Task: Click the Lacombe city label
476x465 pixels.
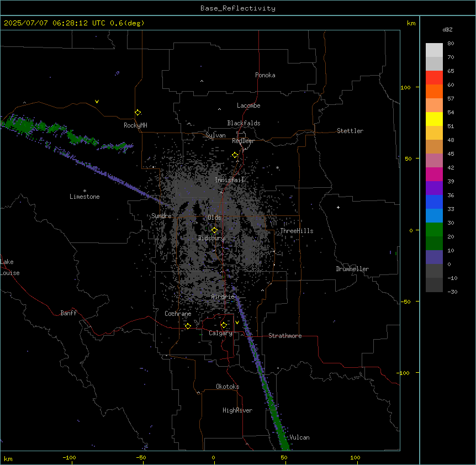Action: tap(248, 105)
